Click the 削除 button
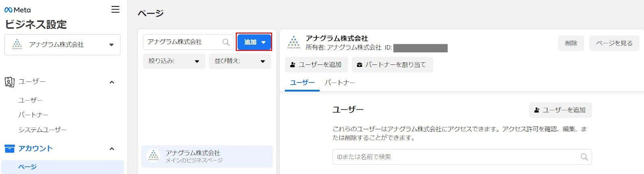 coord(571,43)
